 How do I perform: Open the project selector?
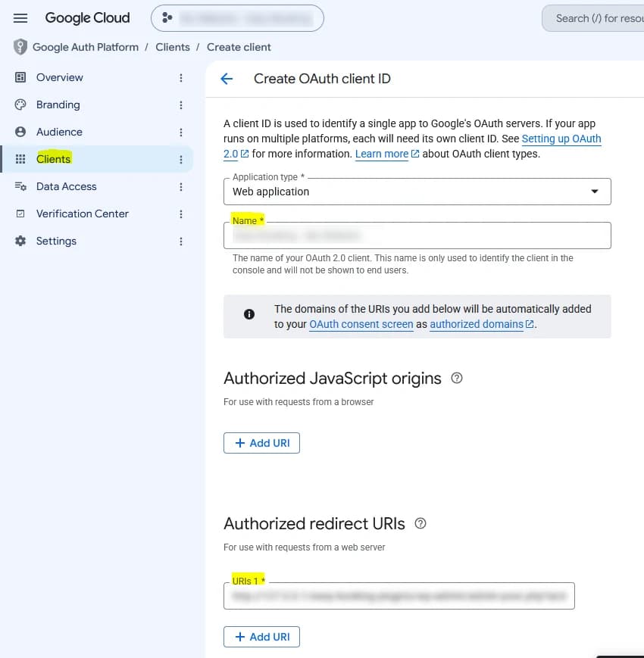(x=237, y=18)
